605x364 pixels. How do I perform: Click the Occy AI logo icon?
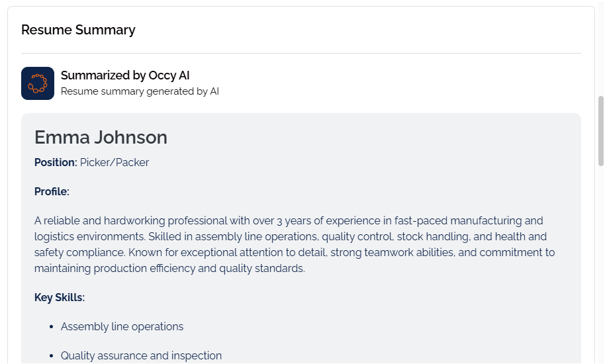[x=38, y=83]
